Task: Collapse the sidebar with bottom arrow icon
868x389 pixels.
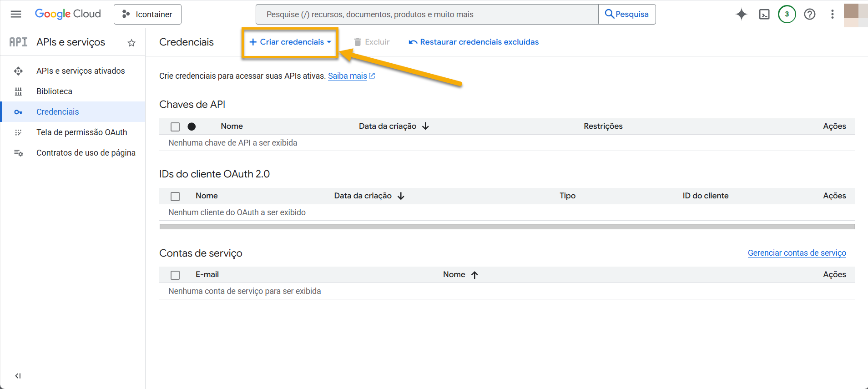Action: click(x=18, y=376)
